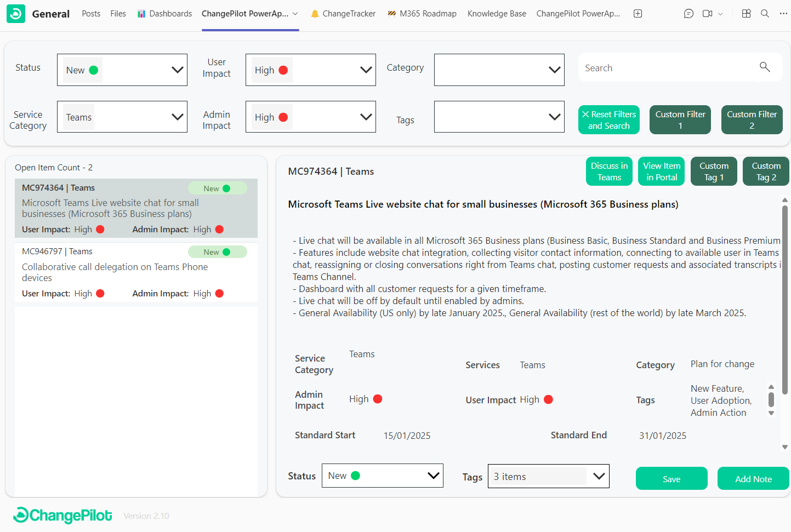Open the Service Category filter dropdown
The image size is (791, 532).
click(x=122, y=117)
